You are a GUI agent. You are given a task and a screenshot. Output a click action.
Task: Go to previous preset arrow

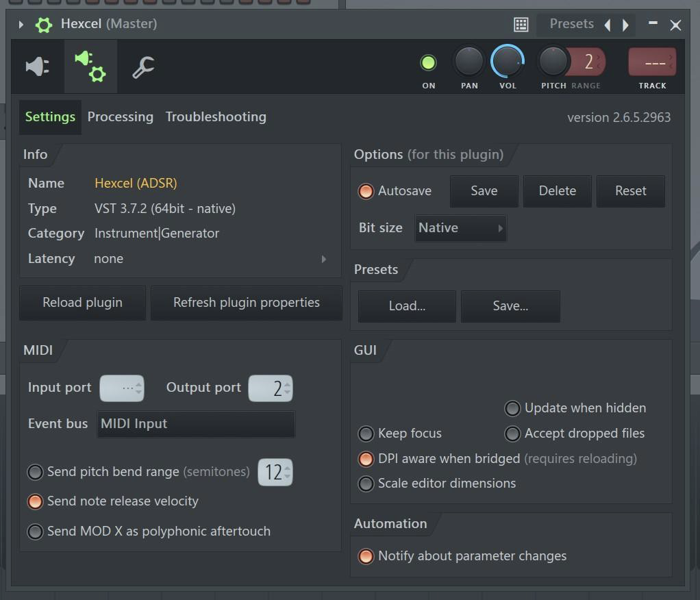tap(607, 25)
